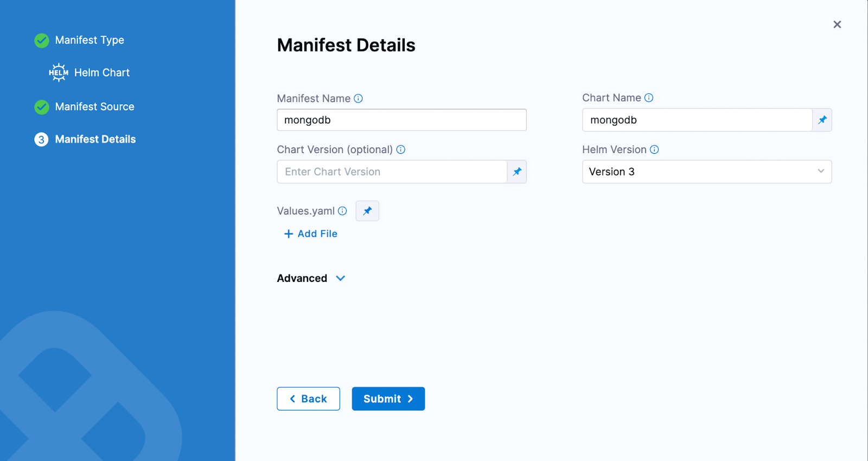Go to the Manifest Source step
This screenshot has width=868, height=461.
tap(94, 107)
